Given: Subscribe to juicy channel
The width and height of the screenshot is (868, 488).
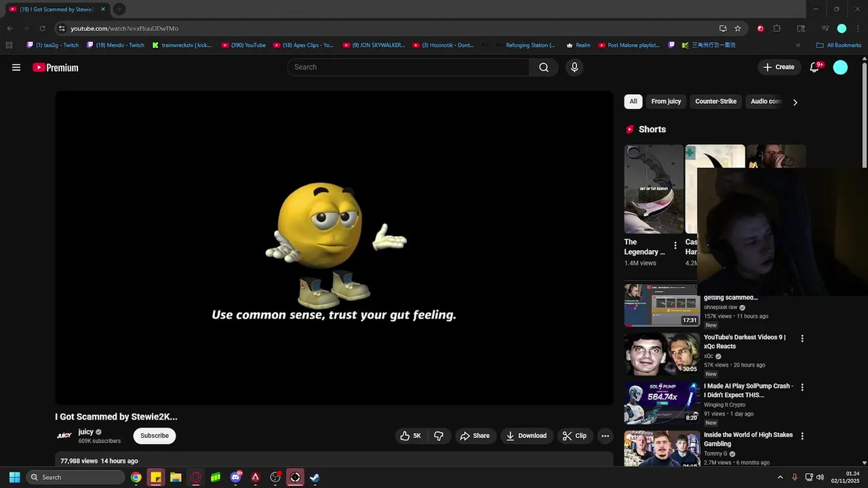Looking at the screenshot, I should tap(155, 436).
